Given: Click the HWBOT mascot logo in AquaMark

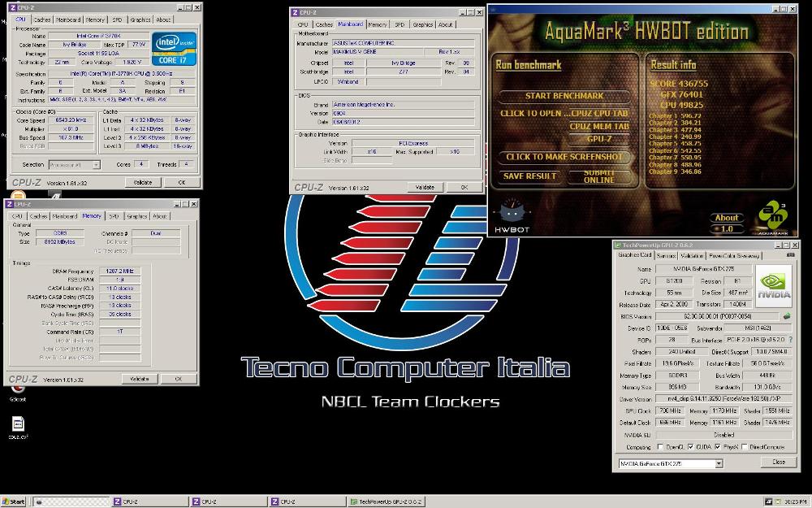Looking at the screenshot, I should pyautogui.click(x=512, y=215).
